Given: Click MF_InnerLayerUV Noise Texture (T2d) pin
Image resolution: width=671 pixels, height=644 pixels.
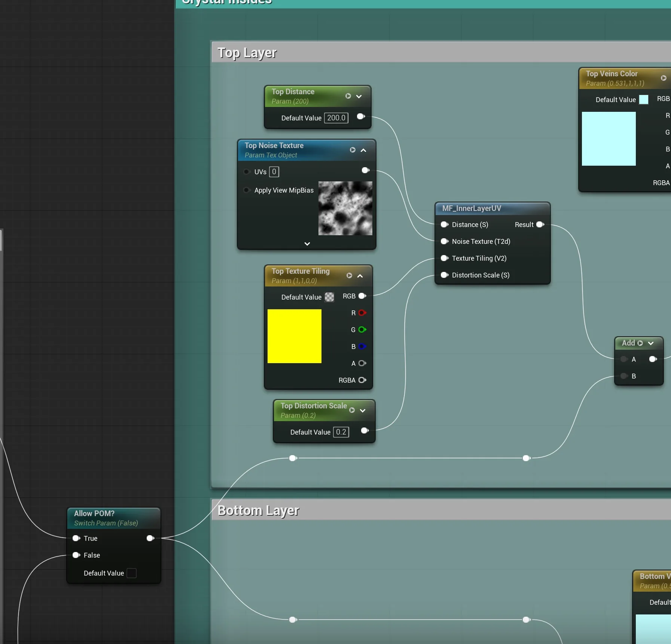Looking at the screenshot, I should [445, 241].
